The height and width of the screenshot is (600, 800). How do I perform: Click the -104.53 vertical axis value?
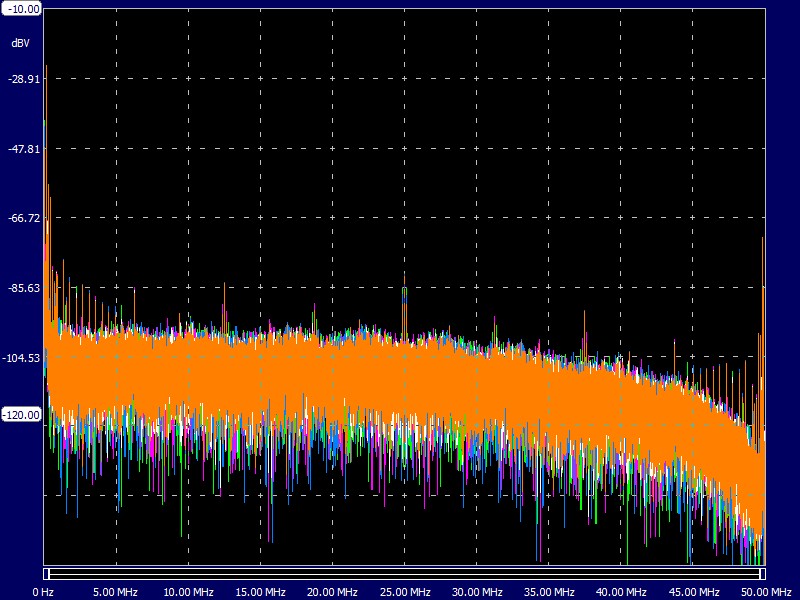coord(21,358)
